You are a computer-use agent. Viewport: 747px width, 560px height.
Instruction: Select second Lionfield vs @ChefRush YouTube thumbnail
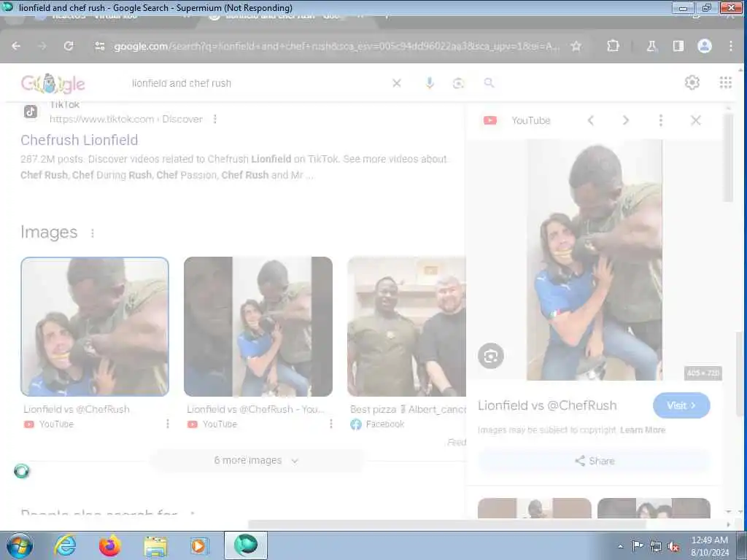(x=258, y=327)
